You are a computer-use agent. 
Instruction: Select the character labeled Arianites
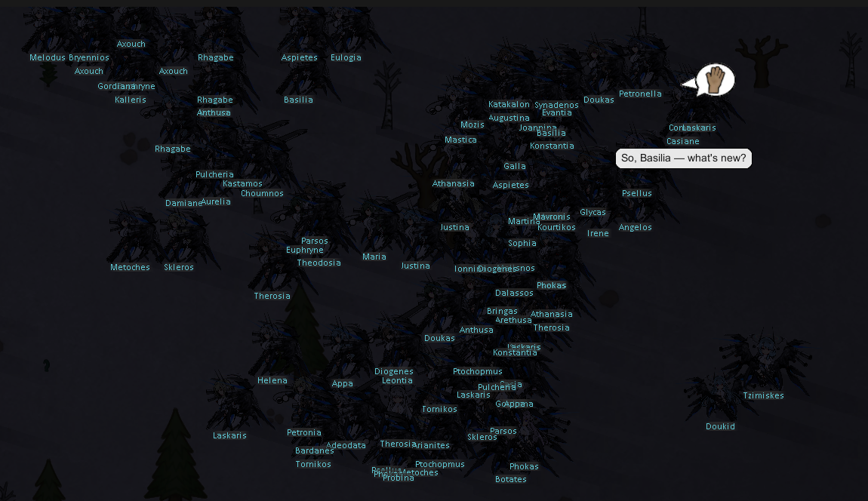coord(431,446)
